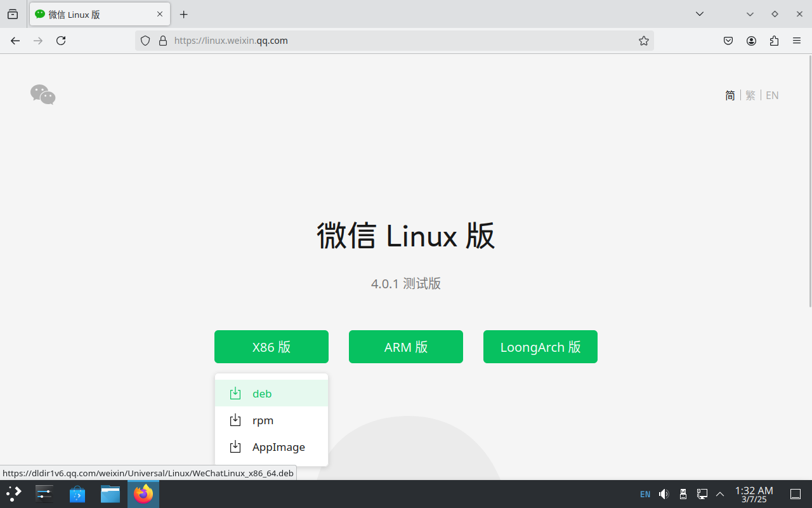Viewport: 812px width, 508px height.
Task: Open the volume control tray icon
Action: [x=664, y=494]
